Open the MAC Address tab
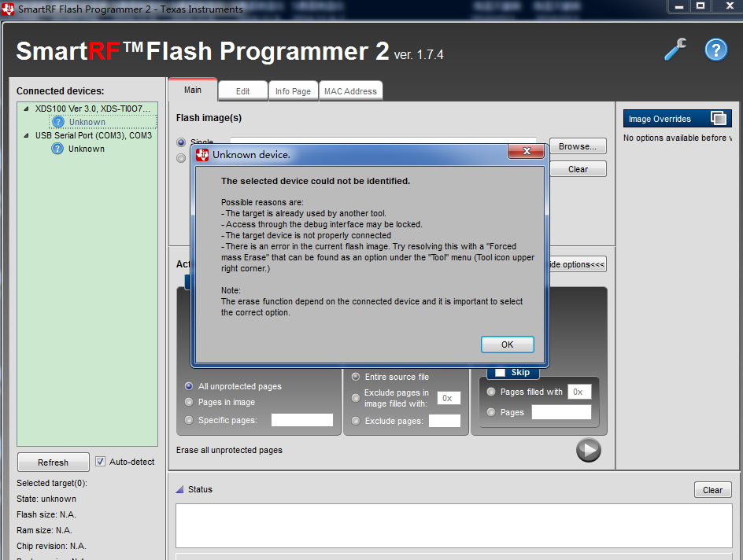Viewport: 743px width, 560px height. pos(350,91)
